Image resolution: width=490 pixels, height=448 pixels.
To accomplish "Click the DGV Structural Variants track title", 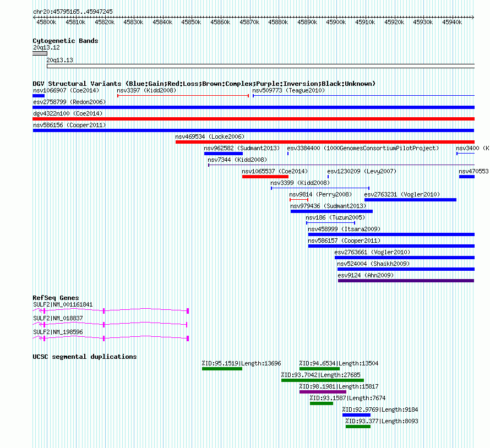I will click(x=204, y=84).
